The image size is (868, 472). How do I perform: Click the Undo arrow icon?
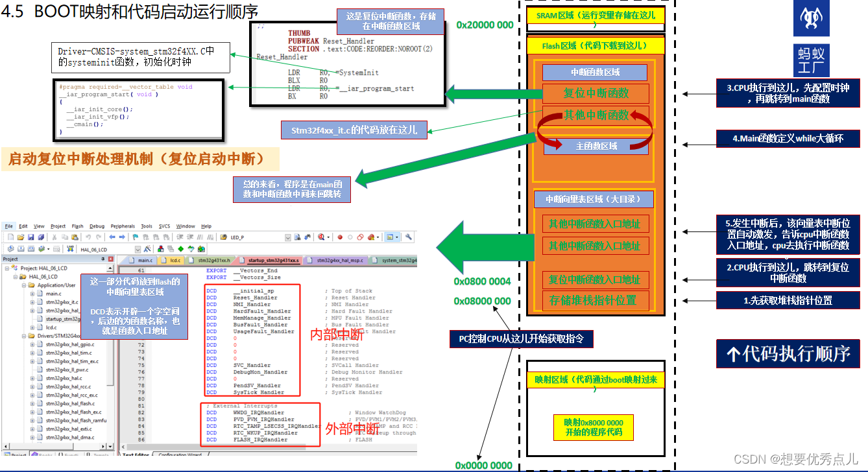[88, 237]
